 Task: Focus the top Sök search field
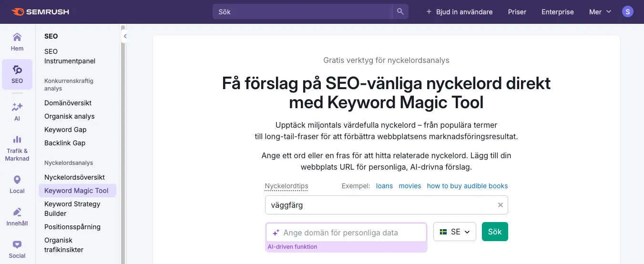click(x=302, y=11)
